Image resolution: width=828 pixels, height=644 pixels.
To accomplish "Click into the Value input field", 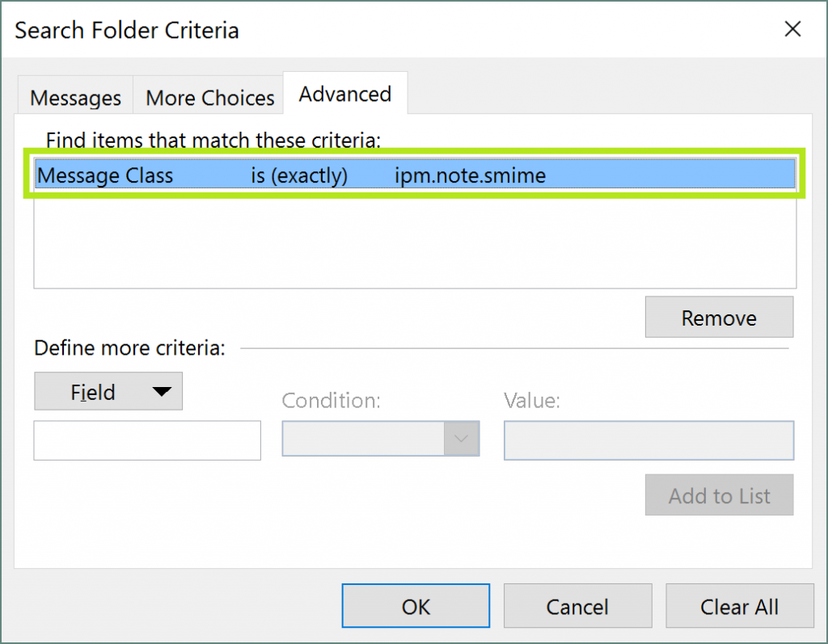I will (x=648, y=440).
